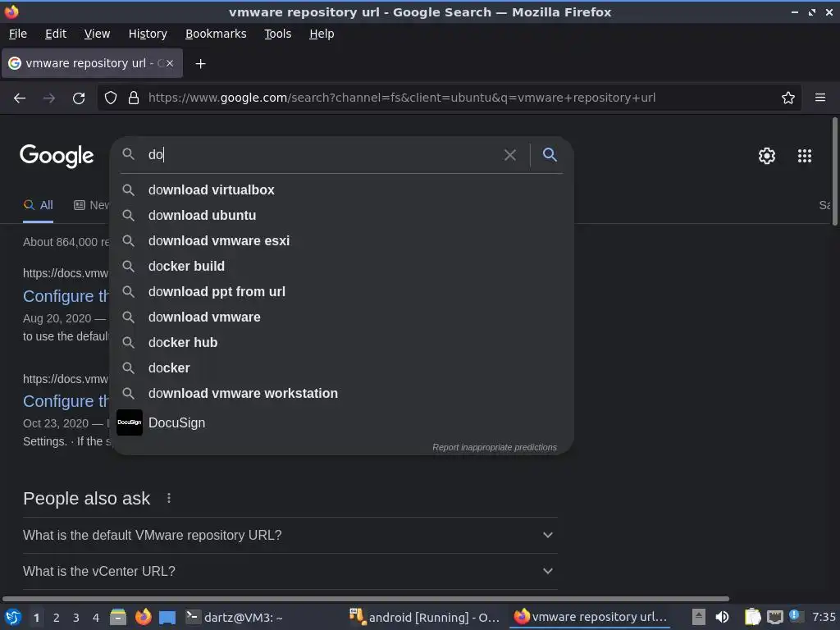Choose suggestion download ppt from url
The image size is (840, 630).
(341, 292)
